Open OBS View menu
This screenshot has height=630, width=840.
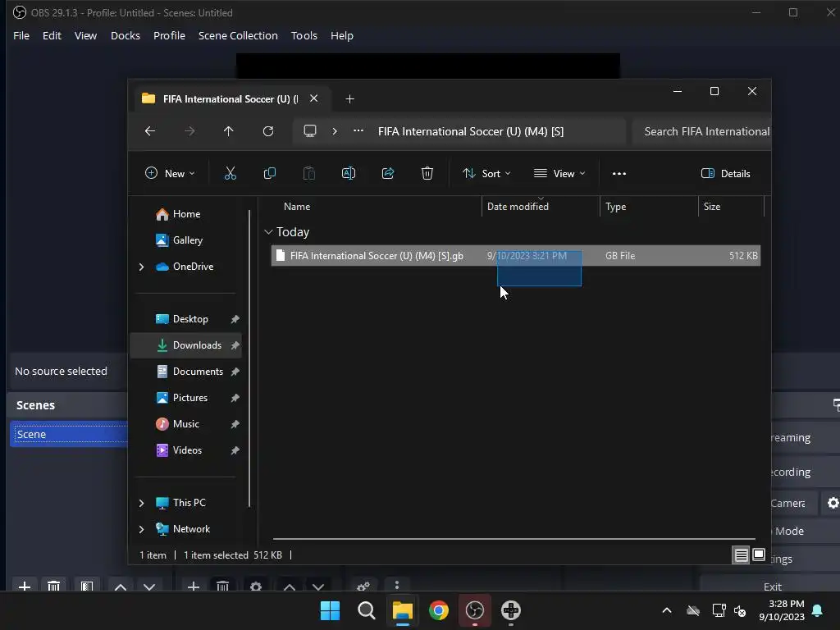[85, 35]
